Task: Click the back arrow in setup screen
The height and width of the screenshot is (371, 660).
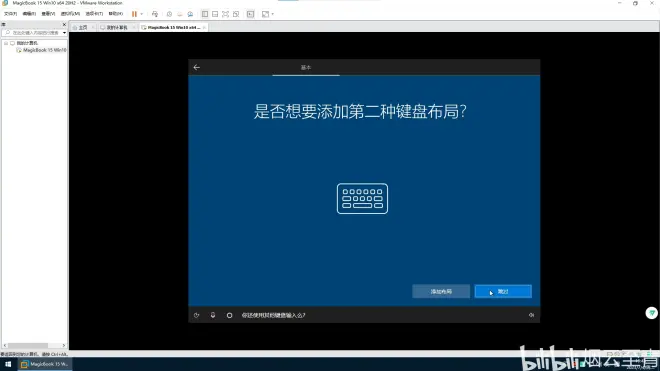Action: 197,67
